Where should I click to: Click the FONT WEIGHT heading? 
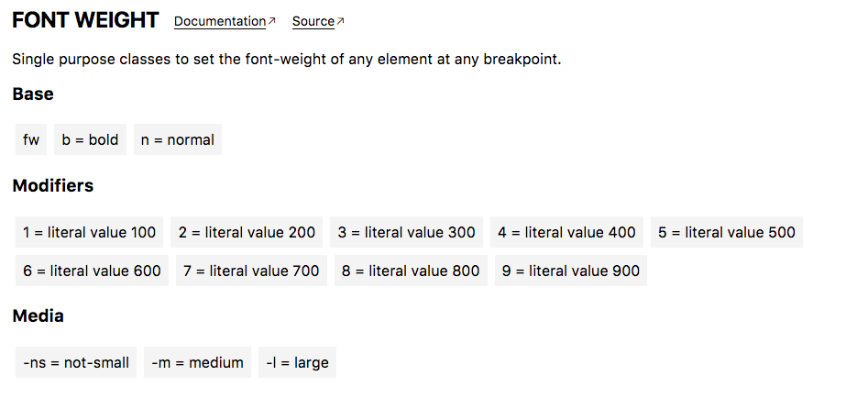(85, 20)
